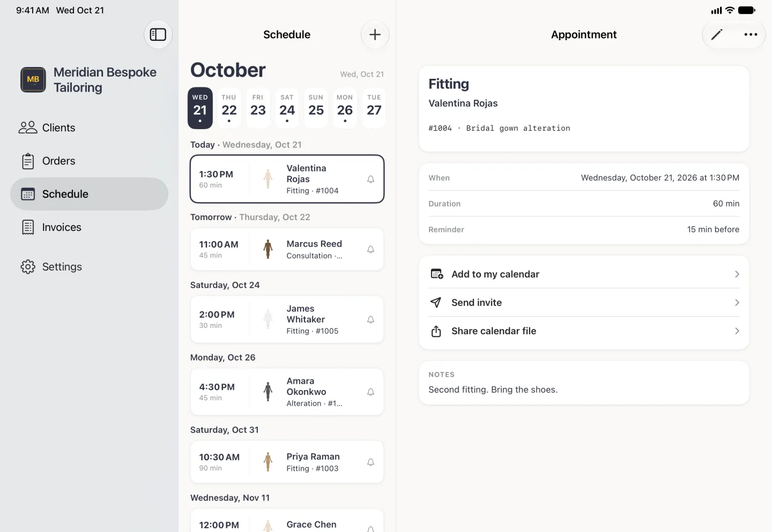Add a new appointment with plus button

[375, 35]
